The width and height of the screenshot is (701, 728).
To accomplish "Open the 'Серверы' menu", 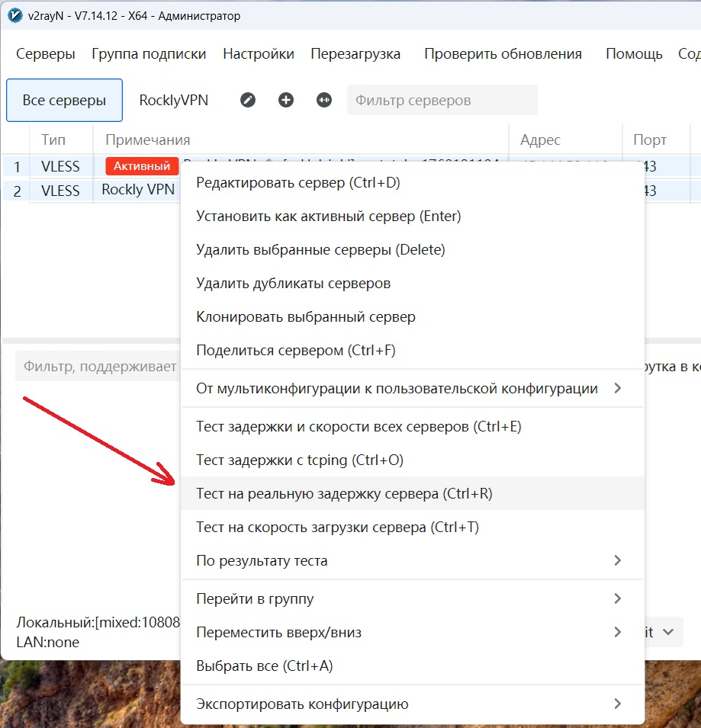I will pyautogui.click(x=46, y=54).
